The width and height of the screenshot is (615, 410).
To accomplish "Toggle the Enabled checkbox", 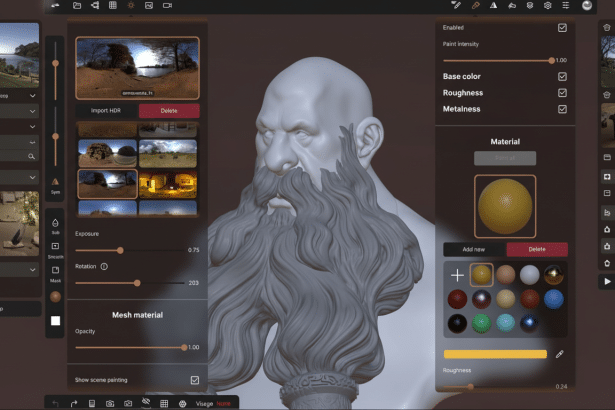I will [562, 28].
